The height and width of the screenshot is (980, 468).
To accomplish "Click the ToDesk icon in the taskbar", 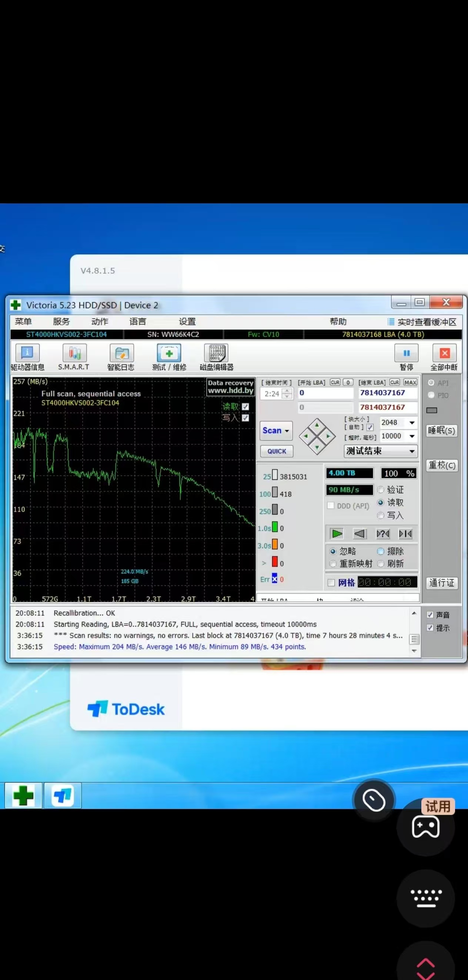I will click(63, 795).
